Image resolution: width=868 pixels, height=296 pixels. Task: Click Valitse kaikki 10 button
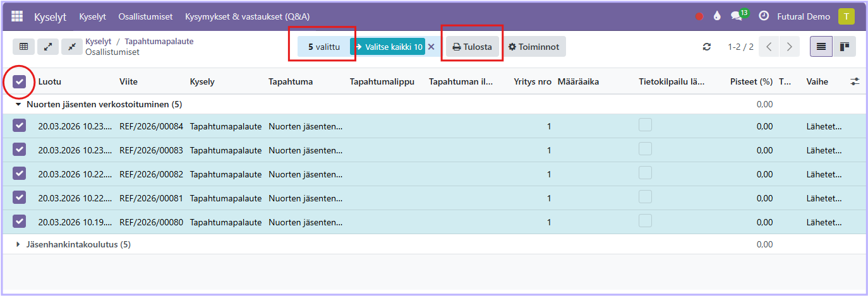[388, 47]
